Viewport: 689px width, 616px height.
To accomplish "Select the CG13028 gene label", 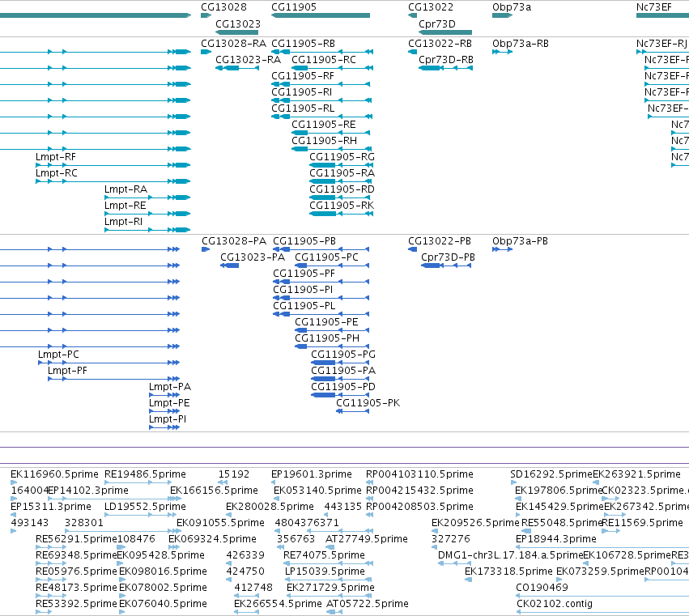I will click(x=223, y=7).
